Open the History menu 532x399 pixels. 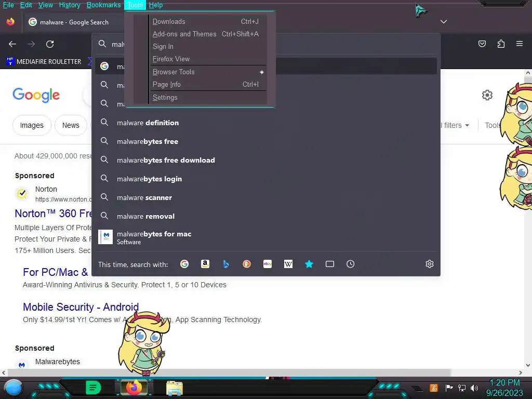[x=70, y=5]
